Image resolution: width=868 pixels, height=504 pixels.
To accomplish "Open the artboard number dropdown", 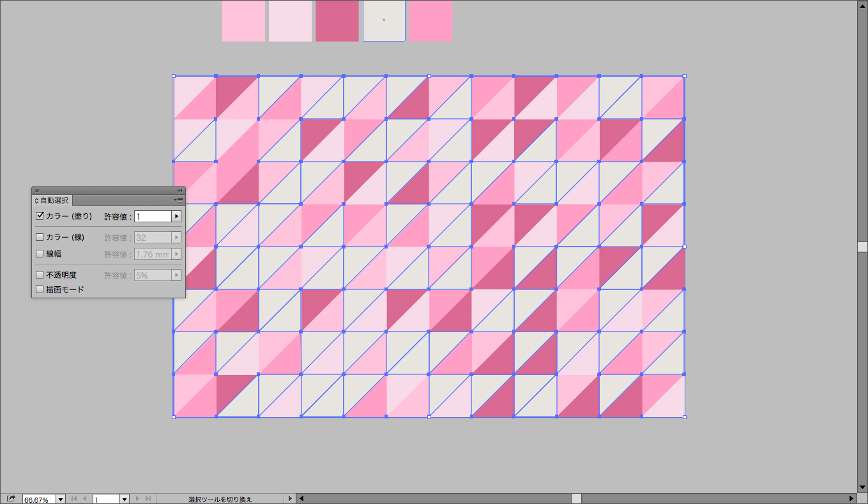I will coord(125,499).
